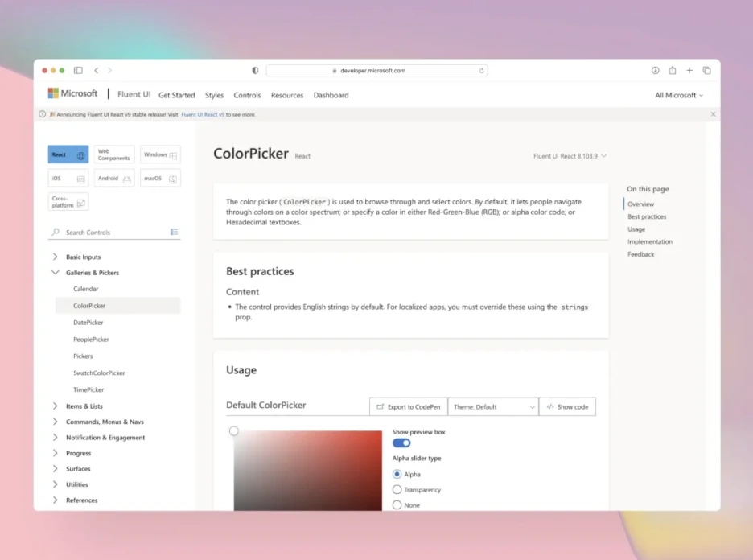
Task: Jump to Feedback in On this page
Action: (x=640, y=254)
